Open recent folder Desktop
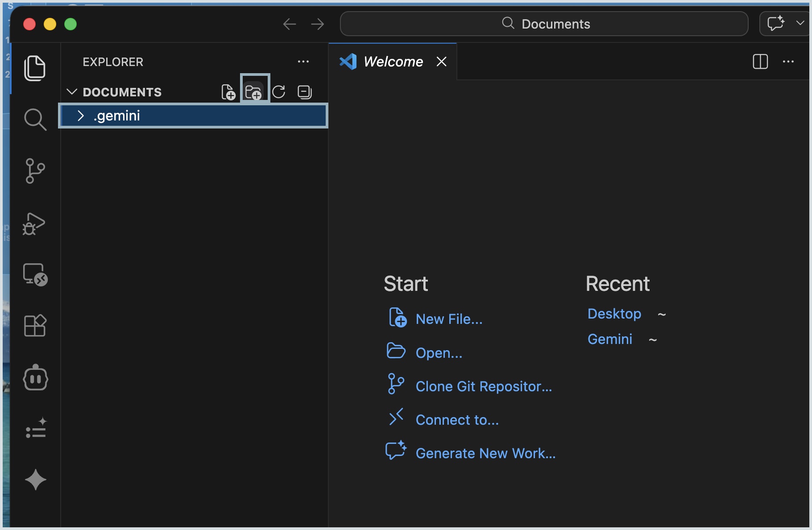 614,314
